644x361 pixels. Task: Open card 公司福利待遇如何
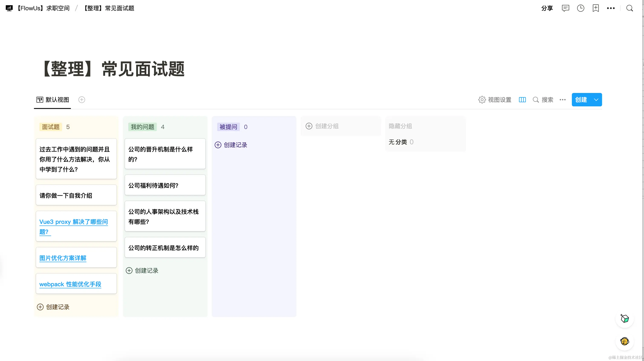click(165, 185)
